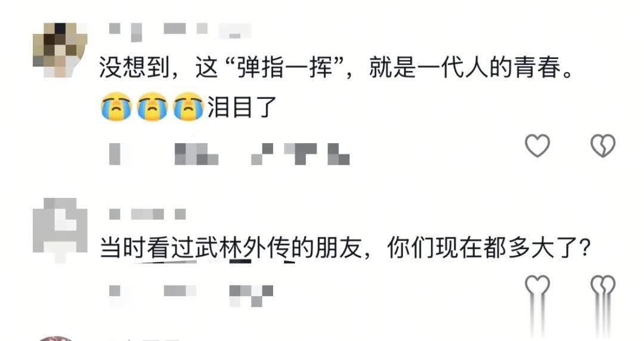Viewport: 644px width, 341px height.
Task: Open blurred username above 武林外传 comment
Action: [147, 214]
